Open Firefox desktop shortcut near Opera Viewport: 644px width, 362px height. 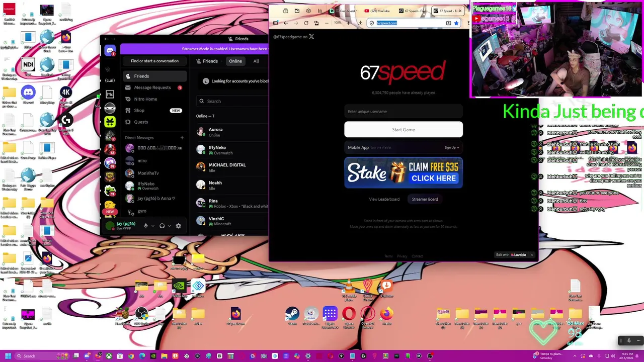386,317
